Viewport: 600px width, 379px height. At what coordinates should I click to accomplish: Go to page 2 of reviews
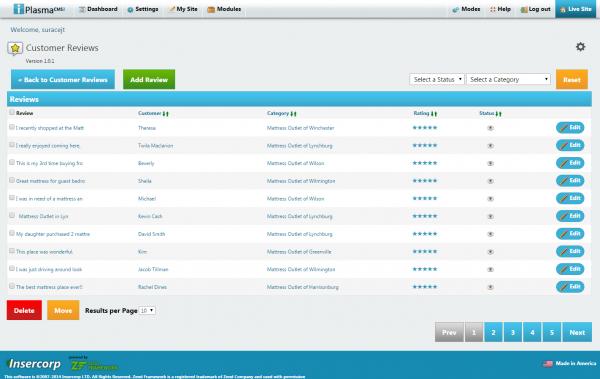coord(493,332)
